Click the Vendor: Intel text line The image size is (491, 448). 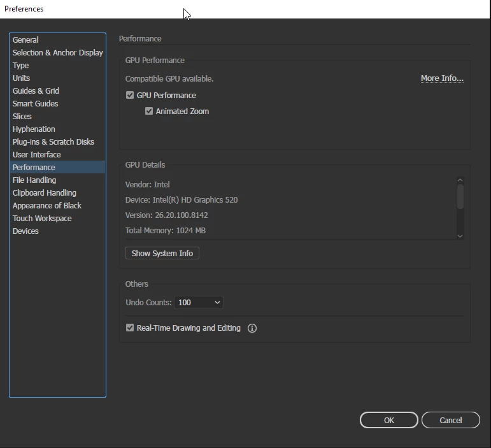point(148,185)
